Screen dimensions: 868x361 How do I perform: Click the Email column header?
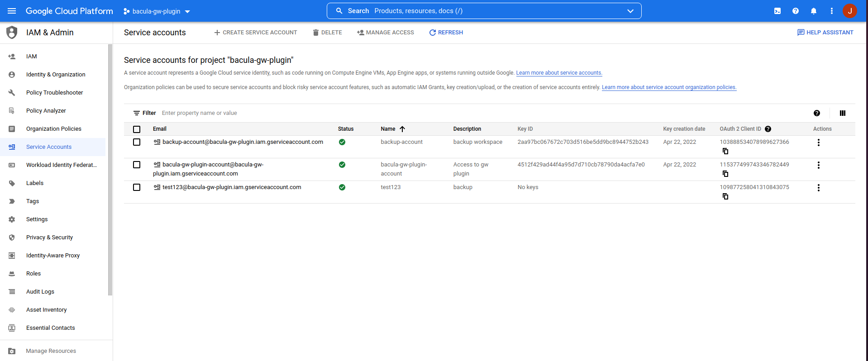(160, 129)
